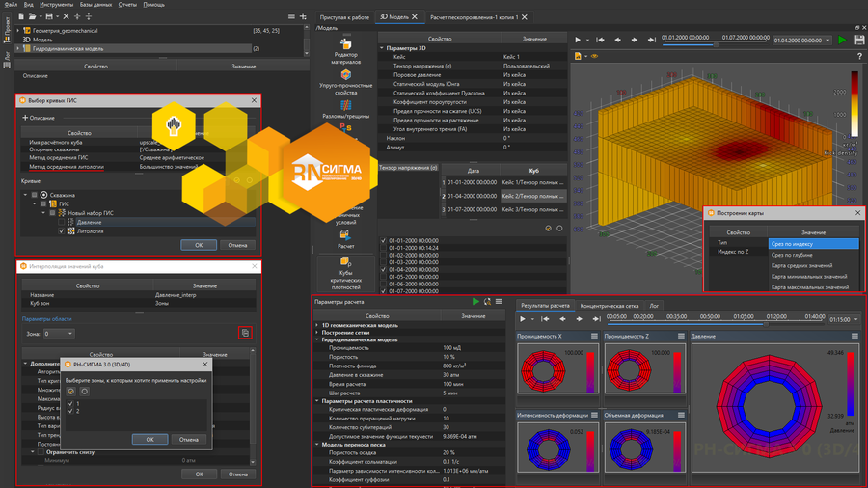The width and height of the screenshot is (868, 488).
Task: Open the 01:15:00 time dropdown in results
Action: [x=844, y=319]
